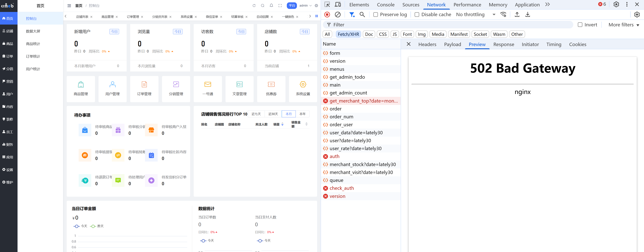Check the Invert filter checkbox
The height and width of the screenshot is (252, 644).
pos(580,25)
